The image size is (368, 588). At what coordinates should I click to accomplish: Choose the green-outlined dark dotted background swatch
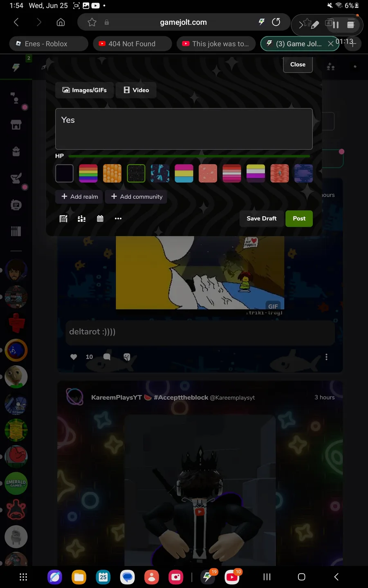pos(136,174)
